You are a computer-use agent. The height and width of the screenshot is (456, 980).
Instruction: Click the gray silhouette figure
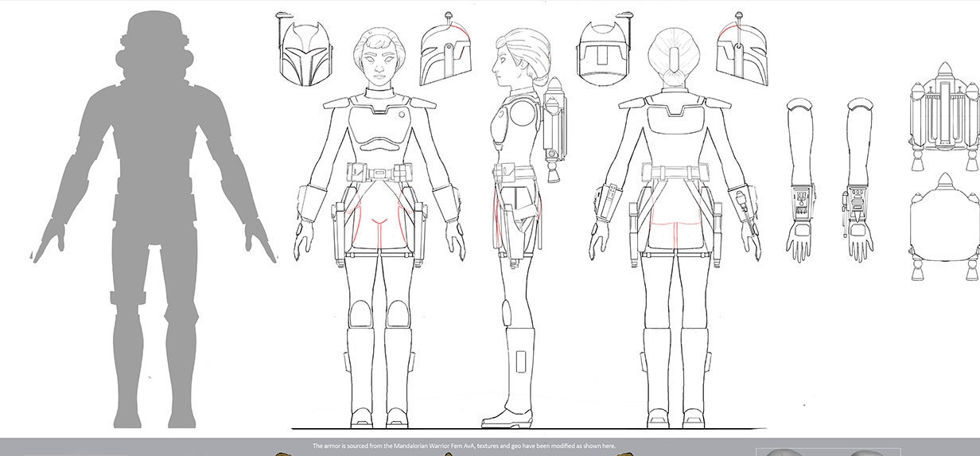[x=155, y=219]
